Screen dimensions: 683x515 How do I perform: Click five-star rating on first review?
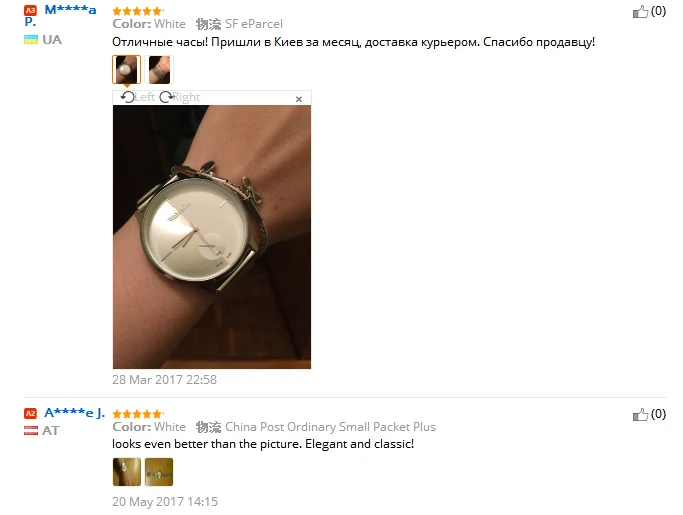[x=138, y=11]
